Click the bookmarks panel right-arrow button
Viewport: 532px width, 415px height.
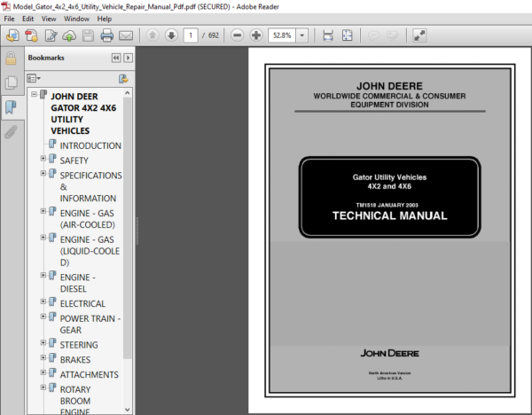[x=128, y=58]
